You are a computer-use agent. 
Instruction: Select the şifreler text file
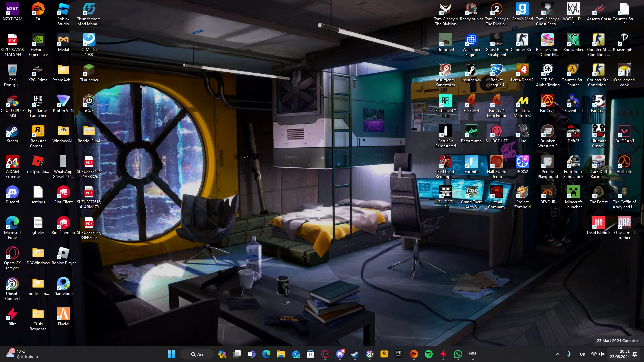(38, 226)
